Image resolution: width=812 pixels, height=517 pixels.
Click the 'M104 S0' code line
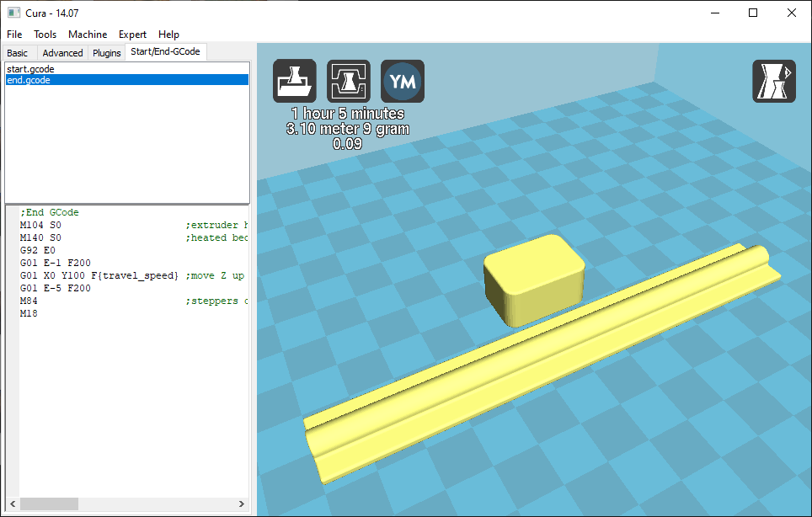click(x=40, y=225)
